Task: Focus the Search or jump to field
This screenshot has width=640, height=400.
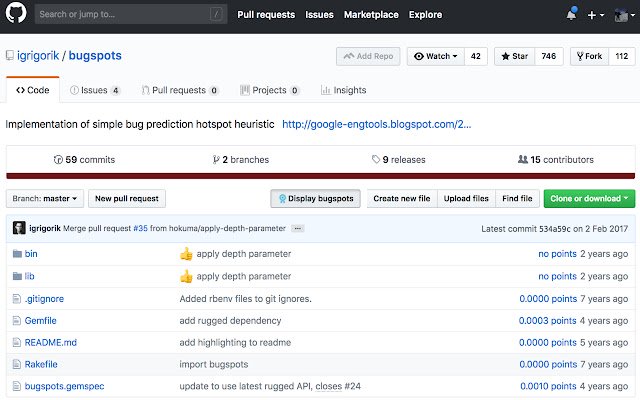Action: pyautogui.click(x=131, y=14)
